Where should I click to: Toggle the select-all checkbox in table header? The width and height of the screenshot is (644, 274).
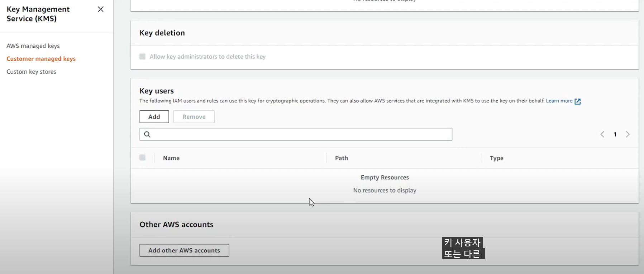pyautogui.click(x=142, y=158)
